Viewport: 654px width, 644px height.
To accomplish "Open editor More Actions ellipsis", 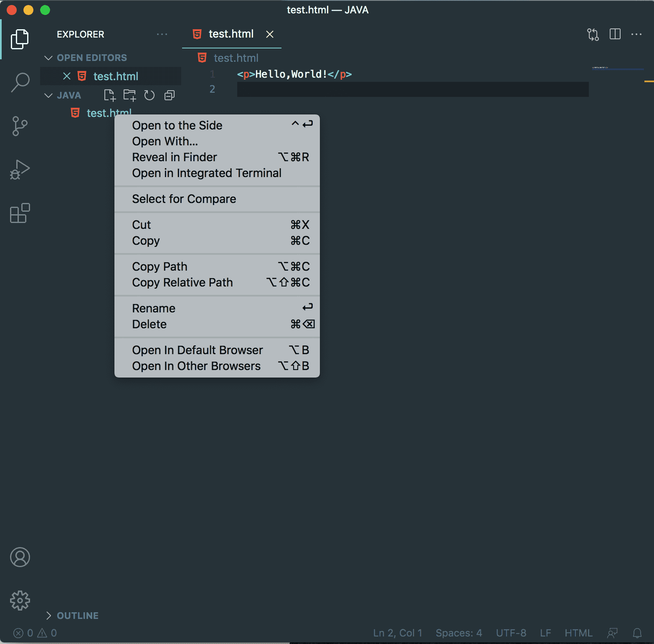I will pyautogui.click(x=636, y=34).
